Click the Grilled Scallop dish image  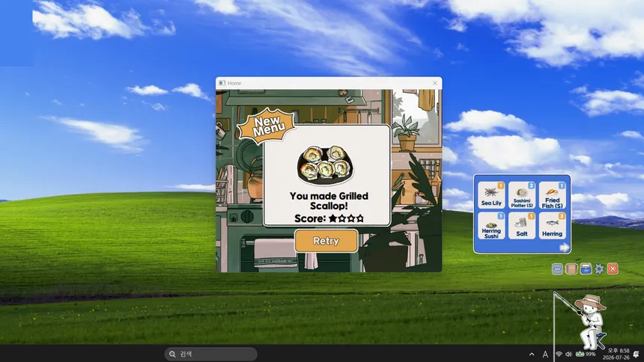point(325,165)
